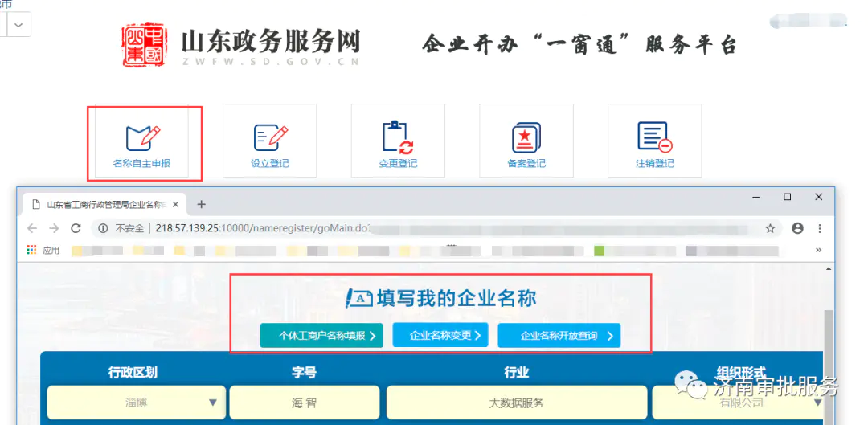The height and width of the screenshot is (425, 868).
Task: Go back in the browser window
Action: click(x=32, y=228)
